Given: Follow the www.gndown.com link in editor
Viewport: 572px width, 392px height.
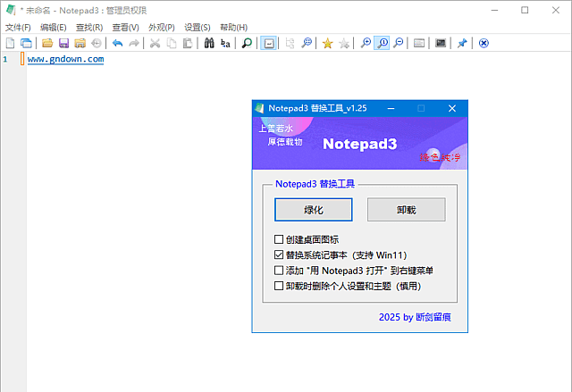Looking at the screenshot, I should click(65, 59).
